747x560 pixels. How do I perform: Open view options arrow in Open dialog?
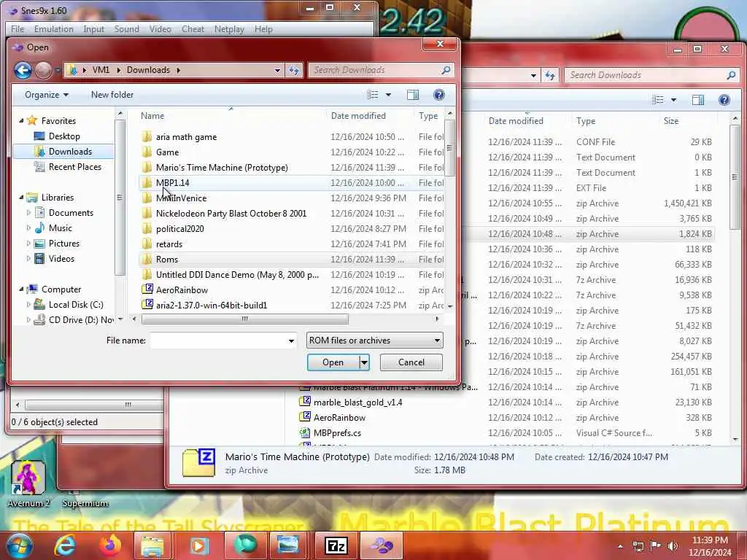[x=388, y=95]
